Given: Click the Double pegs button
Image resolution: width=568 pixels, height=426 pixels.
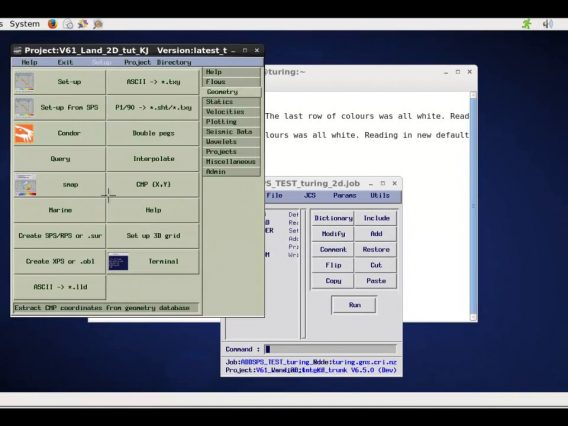Looking at the screenshot, I should [153, 133].
